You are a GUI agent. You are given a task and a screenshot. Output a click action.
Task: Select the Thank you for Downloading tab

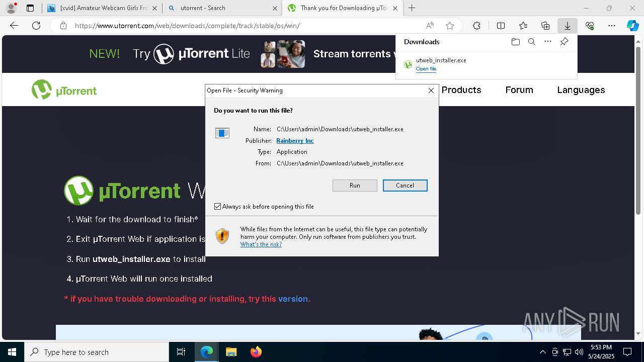(x=343, y=8)
